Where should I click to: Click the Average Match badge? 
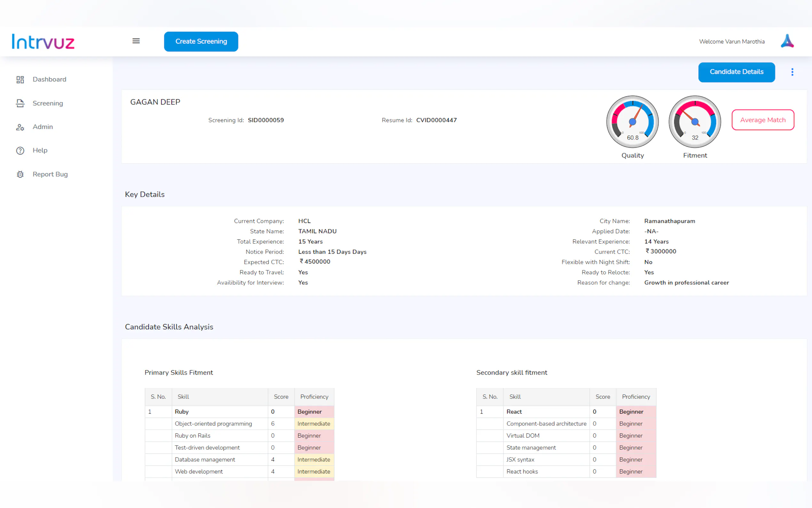(x=762, y=120)
